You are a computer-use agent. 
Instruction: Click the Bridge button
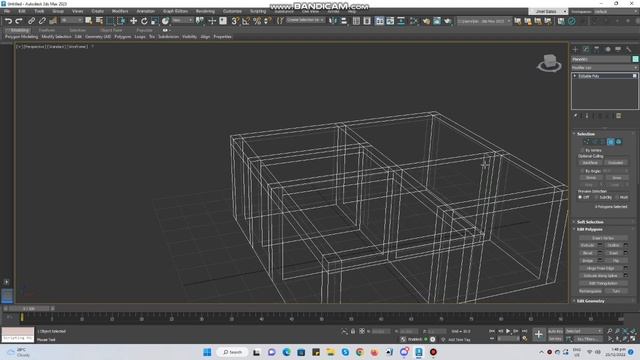(x=588, y=260)
